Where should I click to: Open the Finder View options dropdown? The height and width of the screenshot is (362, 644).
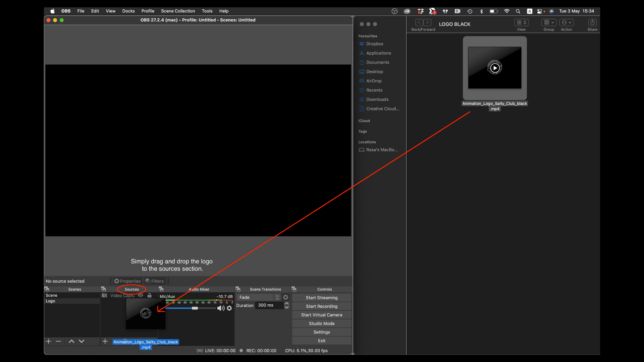click(521, 22)
